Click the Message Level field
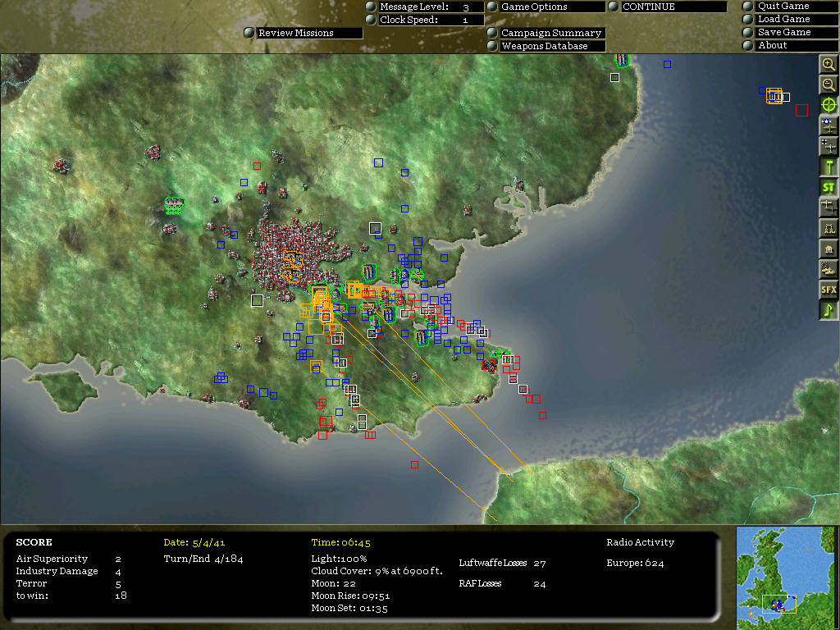Screen dimensions: 840x630 point(431,7)
